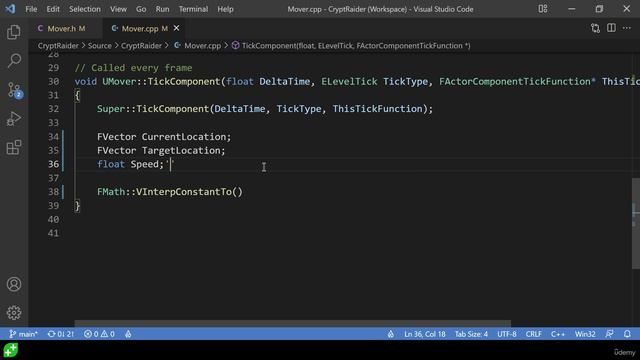Change Tab Size: 4 indentation setting

click(471, 334)
